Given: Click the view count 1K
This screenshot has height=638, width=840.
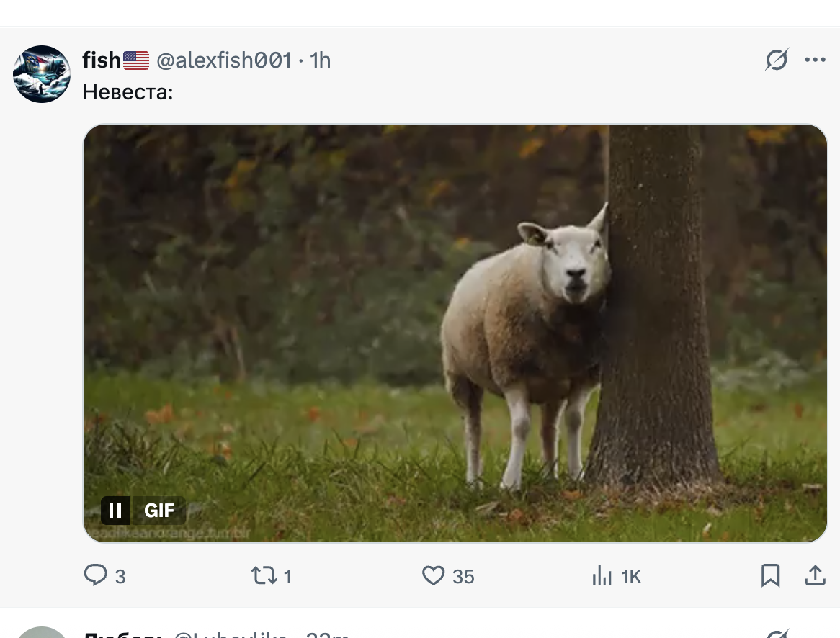Looking at the screenshot, I should pos(631,577).
